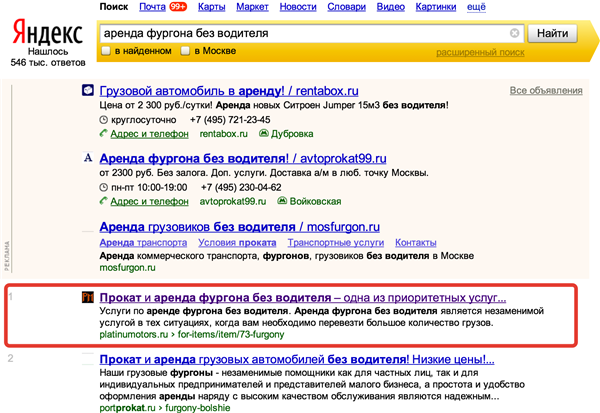Click the 'for-items/item/73-furgony' URL path
The image size is (600, 413).
click(x=231, y=335)
